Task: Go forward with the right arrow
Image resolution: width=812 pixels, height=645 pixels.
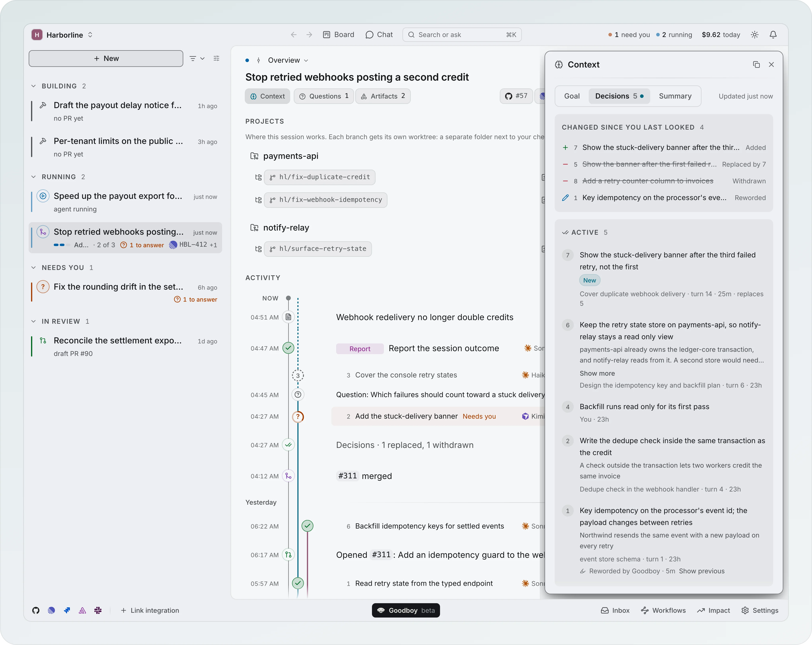Action: tap(309, 35)
